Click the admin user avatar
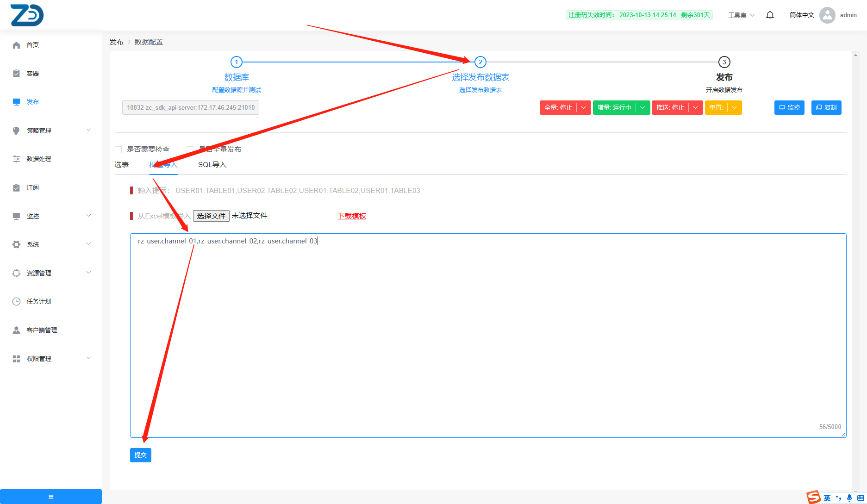 [827, 15]
